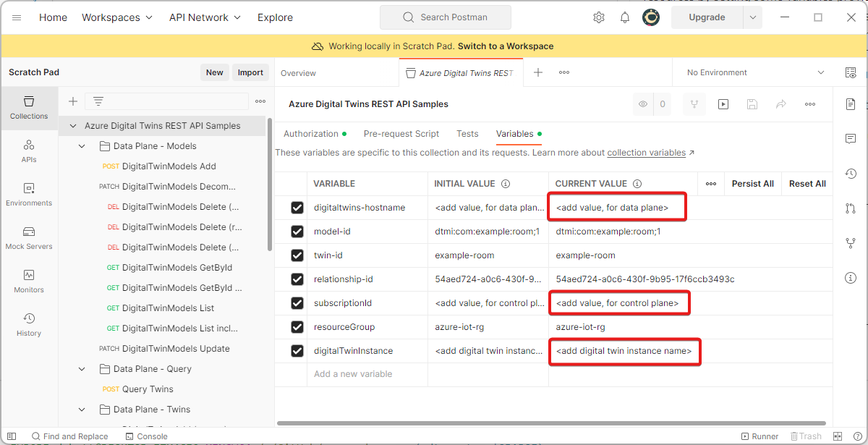Go to Explore in top navigation
The height and width of the screenshot is (445, 868).
pyautogui.click(x=275, y=17)
